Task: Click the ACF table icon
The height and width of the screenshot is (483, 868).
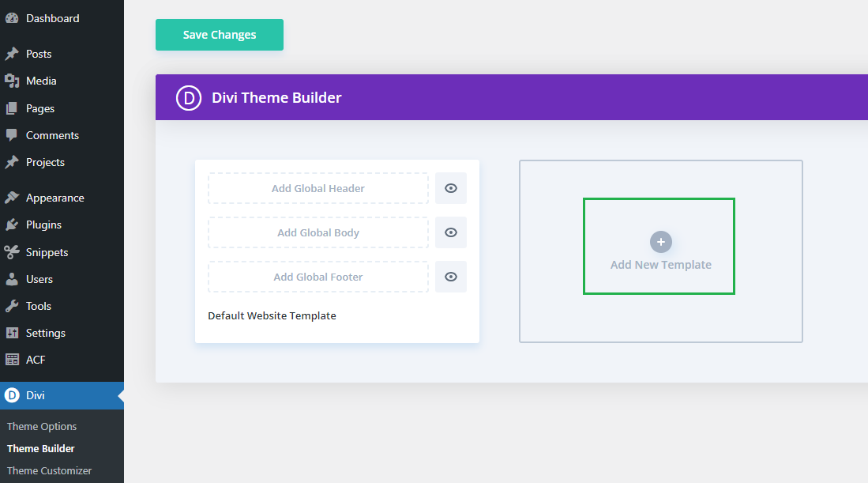Action: click(x=12, y=360)
